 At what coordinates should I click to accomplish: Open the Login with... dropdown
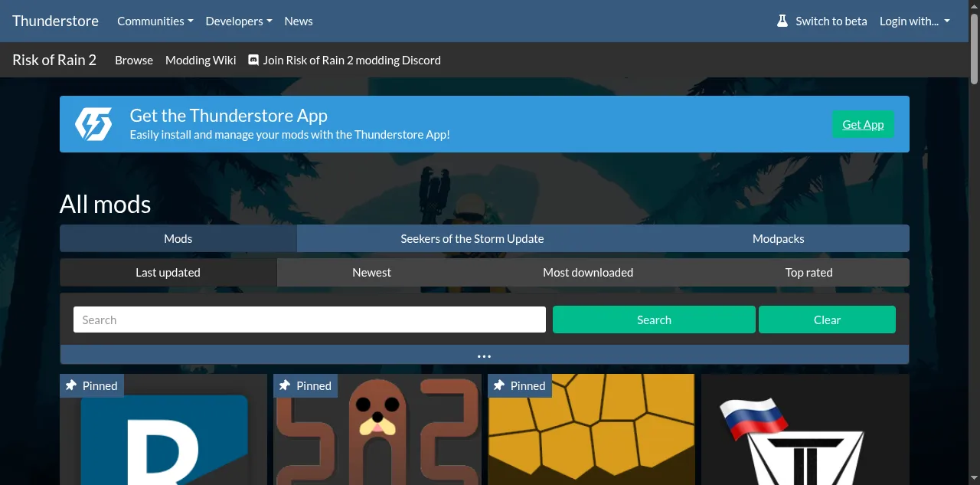[x=914, y=21]
